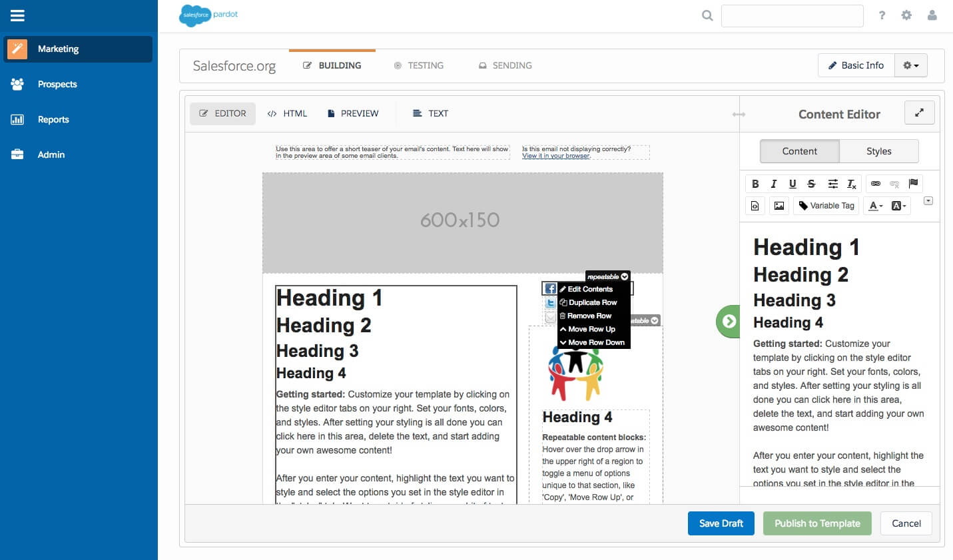The image size is (953, 560).
Task: Click the Variable Tag button
Action: pyautogui.click(x=826, y=205)
